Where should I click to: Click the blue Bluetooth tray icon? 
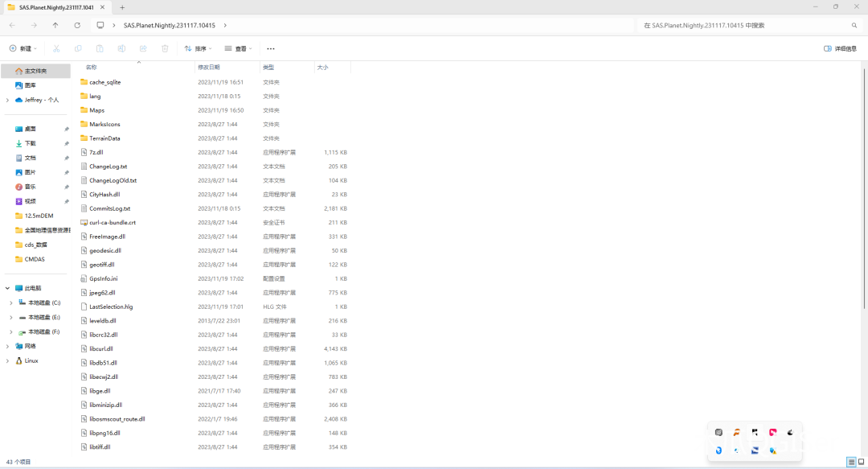tap(719, 450)
